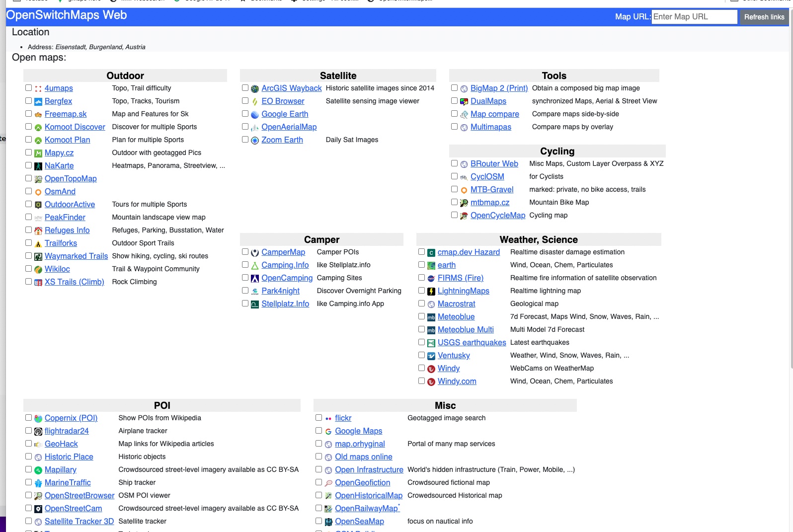Click the OpenCycleMap cyclist icon
Image resolution: width=793 pixels, height=532 pixels.
coord(464,216)
